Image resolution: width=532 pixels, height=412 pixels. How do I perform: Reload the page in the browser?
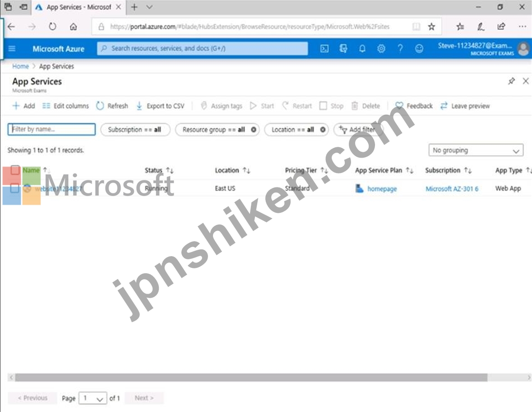point(52,27)
